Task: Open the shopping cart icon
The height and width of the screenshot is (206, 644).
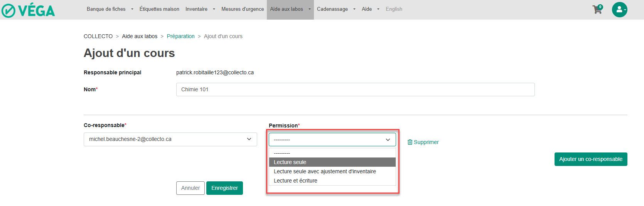Action: 597,10
